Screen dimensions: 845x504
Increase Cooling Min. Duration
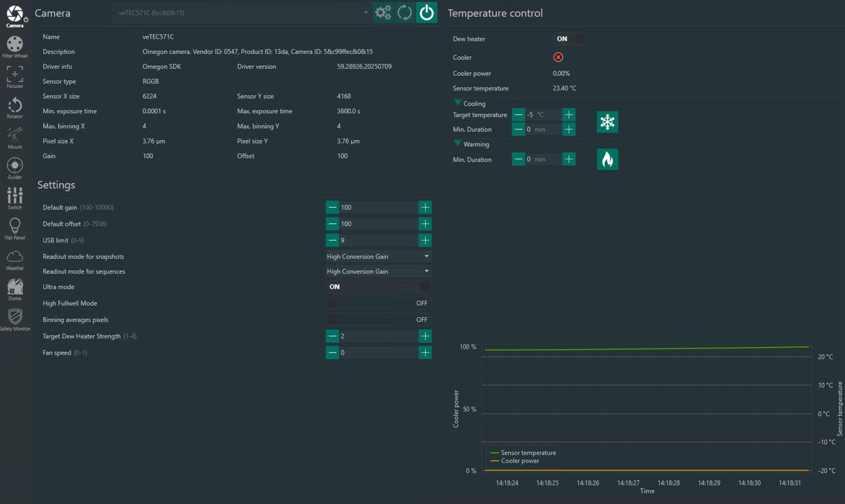coord(569,129)
